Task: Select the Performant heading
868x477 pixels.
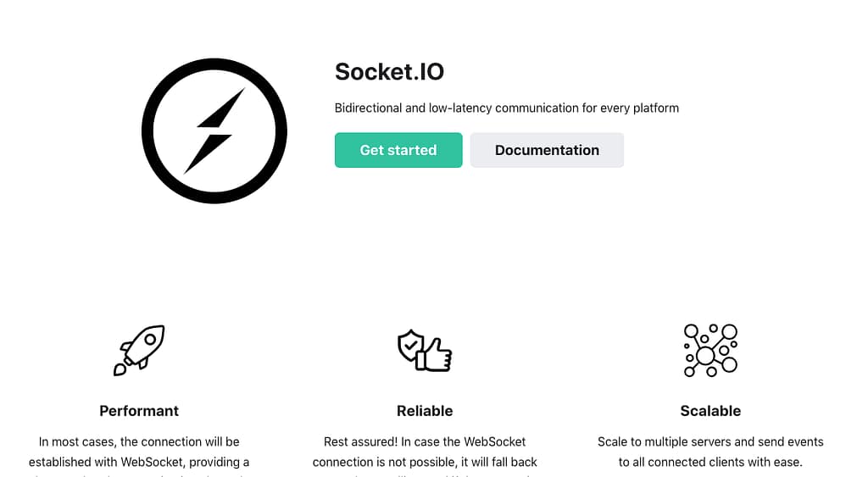Action: coord(139,411)
